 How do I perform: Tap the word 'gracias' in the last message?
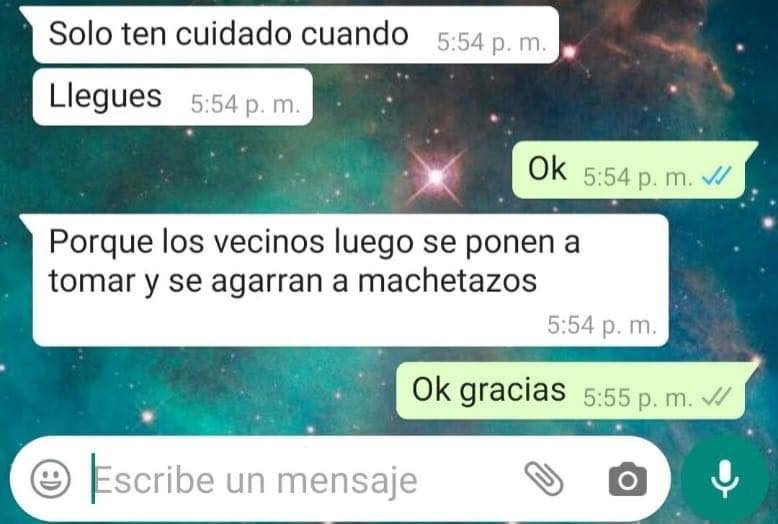[x=513, y=391]
